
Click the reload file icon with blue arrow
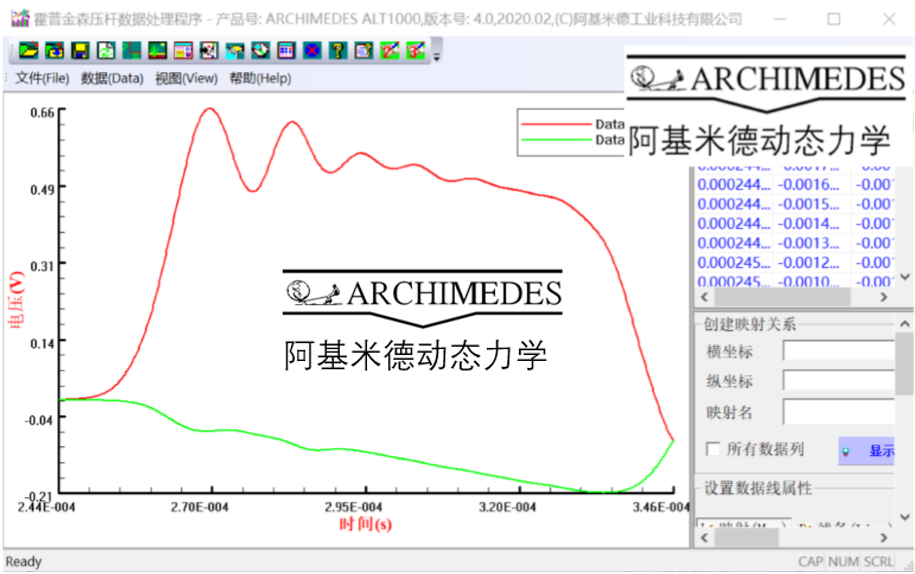[x=54, y=51]
